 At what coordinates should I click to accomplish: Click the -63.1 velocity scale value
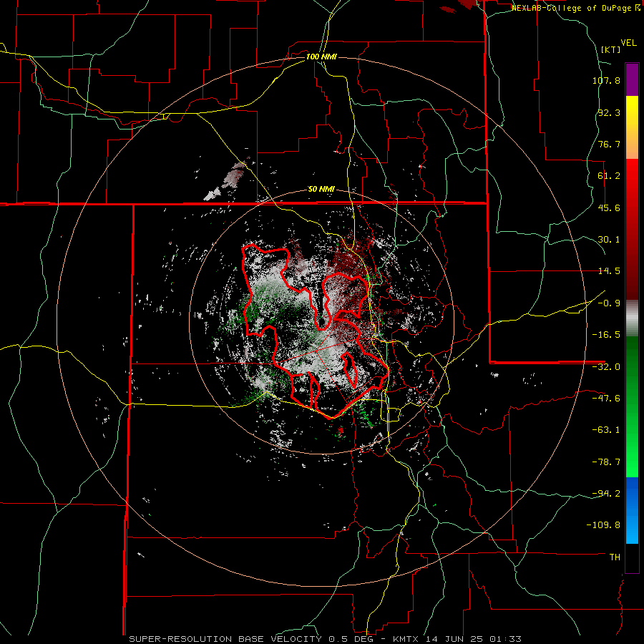(606, 430)
